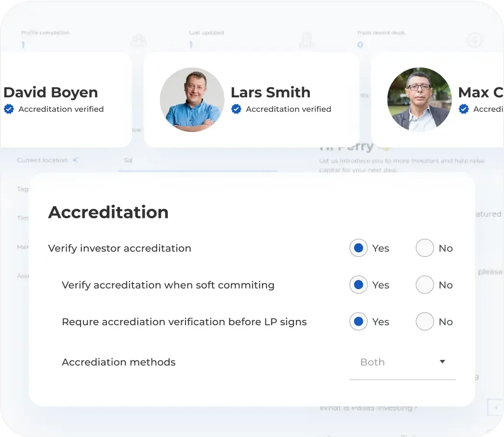The width and height of the screenshot is (504, 437).
Task: Click Lars Smith's profile photo
Action: click(x=192, y=99)
